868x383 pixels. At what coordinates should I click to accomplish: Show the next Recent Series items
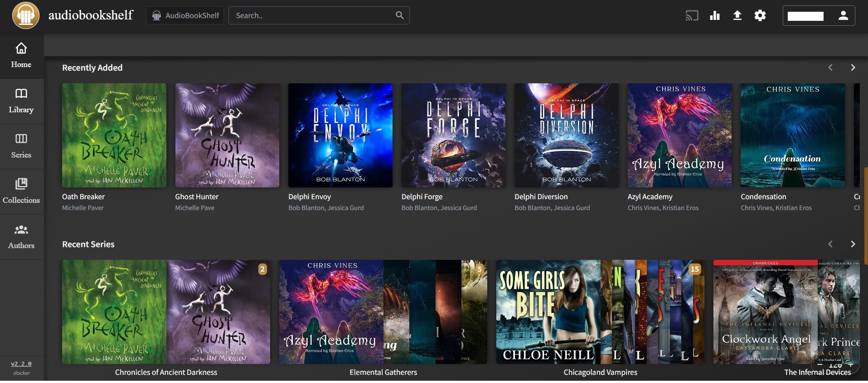853,244
